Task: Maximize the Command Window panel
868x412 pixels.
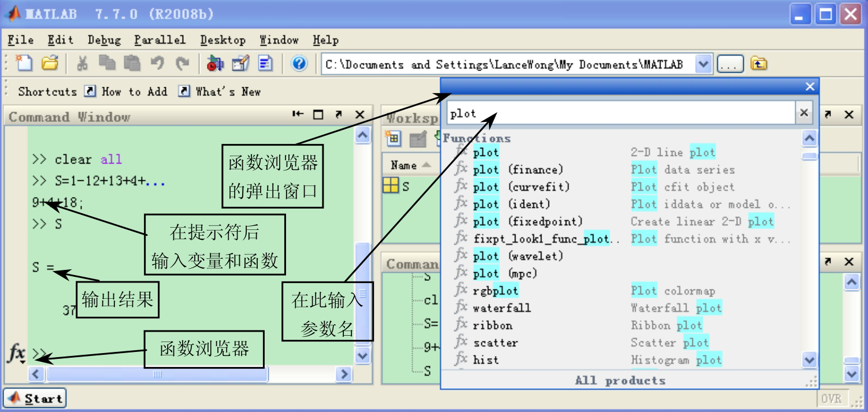Action: click(318, 115)
